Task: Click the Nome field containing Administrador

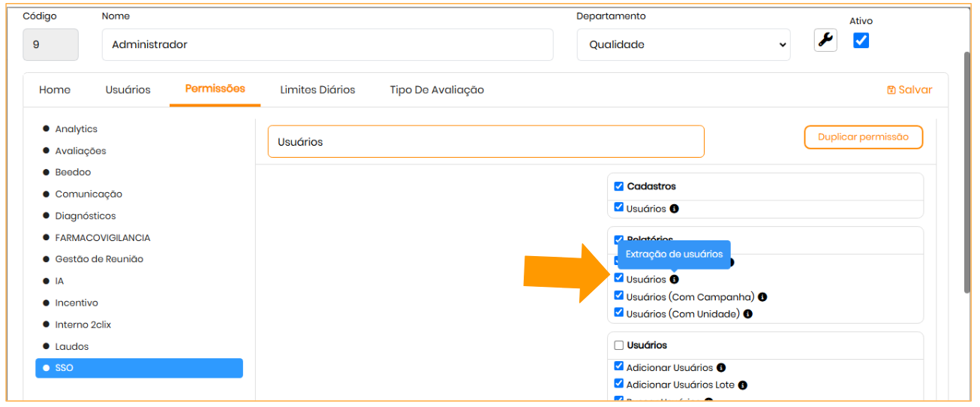Action: [x=327, y=45]
